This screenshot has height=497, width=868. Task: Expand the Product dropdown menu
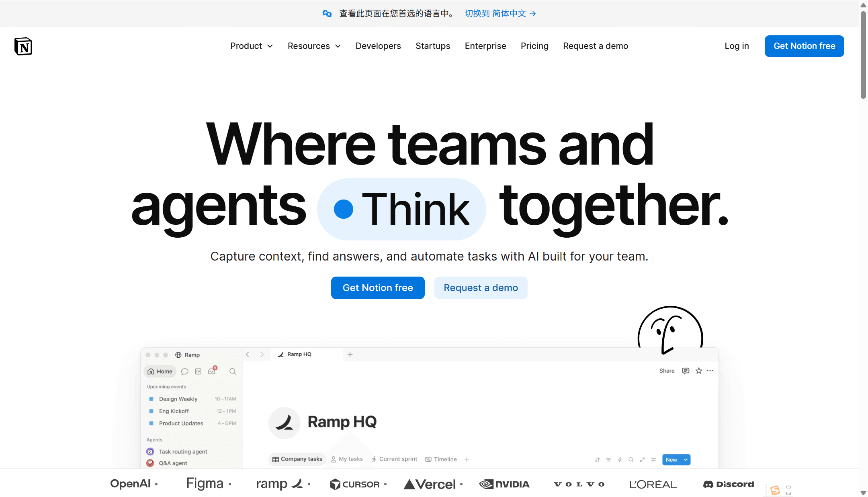click(x=252, y=46)
